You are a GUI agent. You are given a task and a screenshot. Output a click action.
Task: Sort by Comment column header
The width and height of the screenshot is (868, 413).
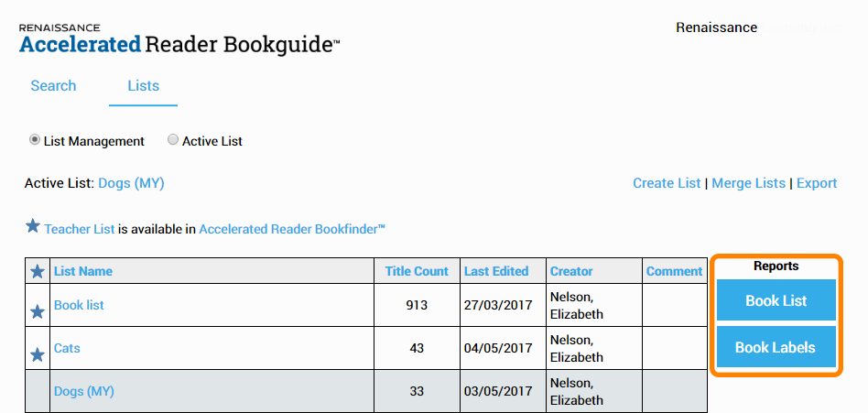tap(674, 271)
